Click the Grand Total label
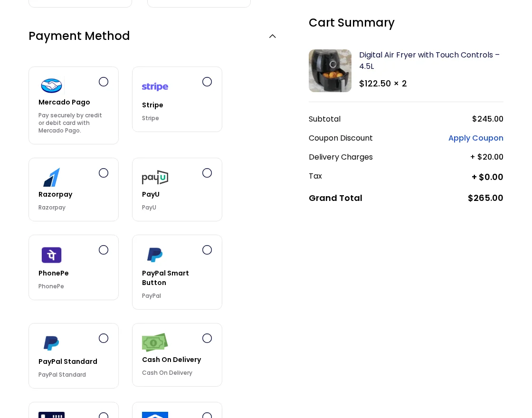The width and height of the screenshot is (532, 418). pos(335,198)
